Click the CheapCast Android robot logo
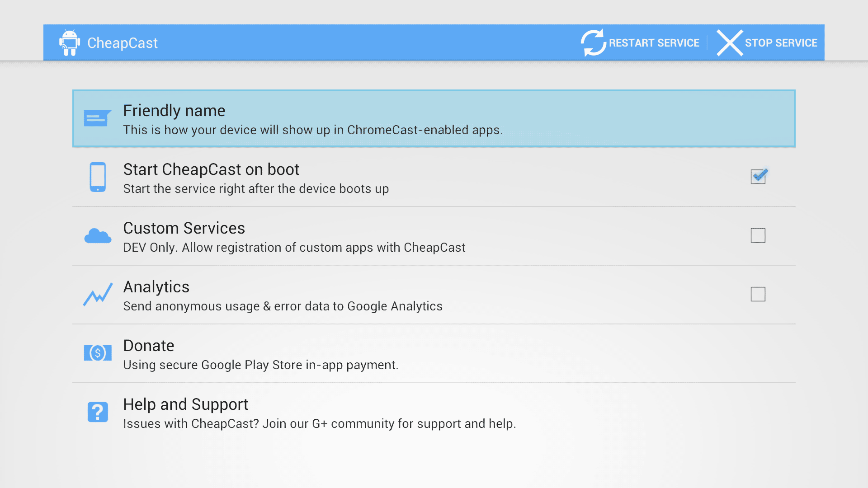Screen dimensions: 868x488 (x=70, y=42)
